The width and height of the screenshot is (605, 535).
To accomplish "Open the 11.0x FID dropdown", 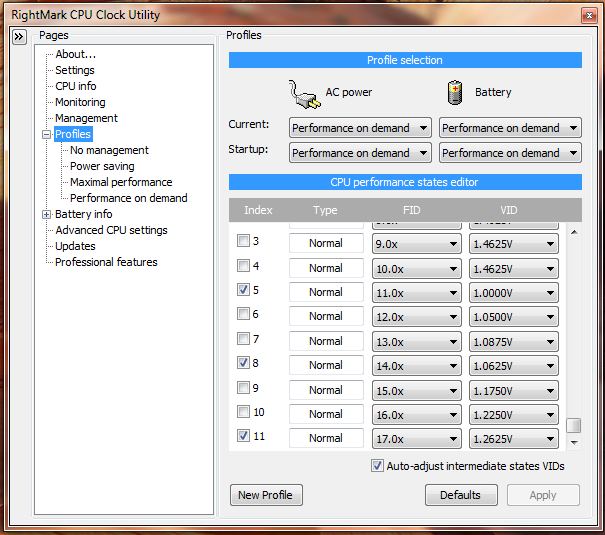I will [x=417, y=293].
